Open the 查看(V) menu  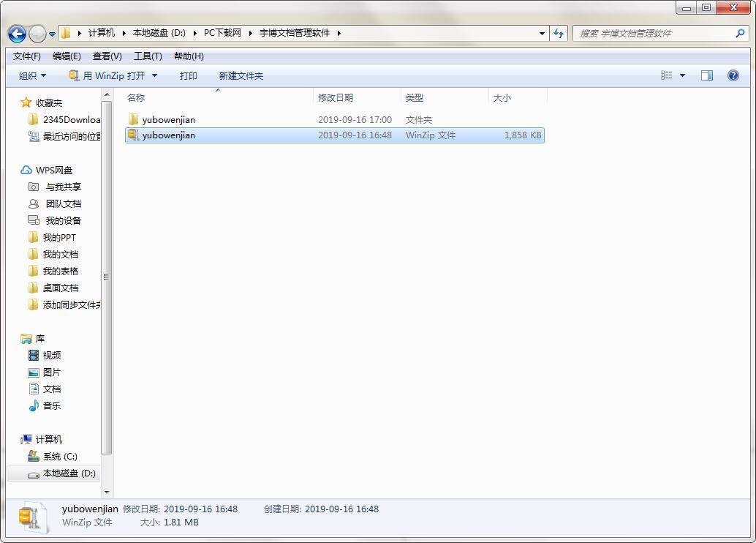(x=107, y=56)
